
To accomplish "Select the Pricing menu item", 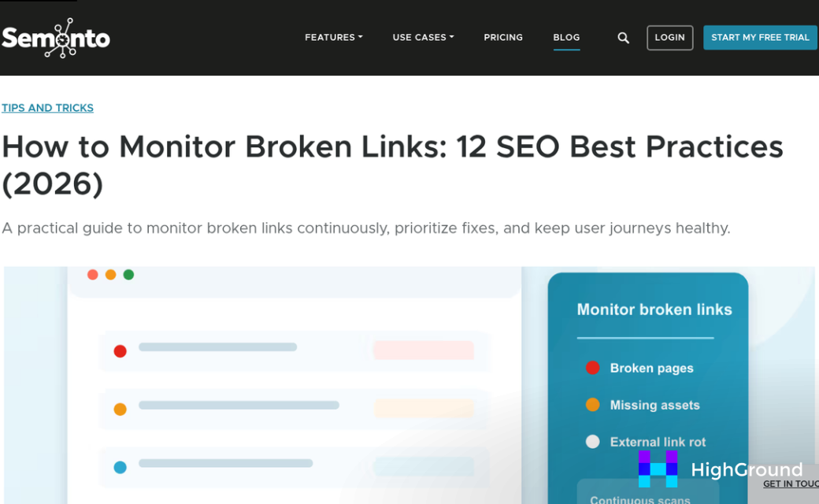I will coord(503,37).
